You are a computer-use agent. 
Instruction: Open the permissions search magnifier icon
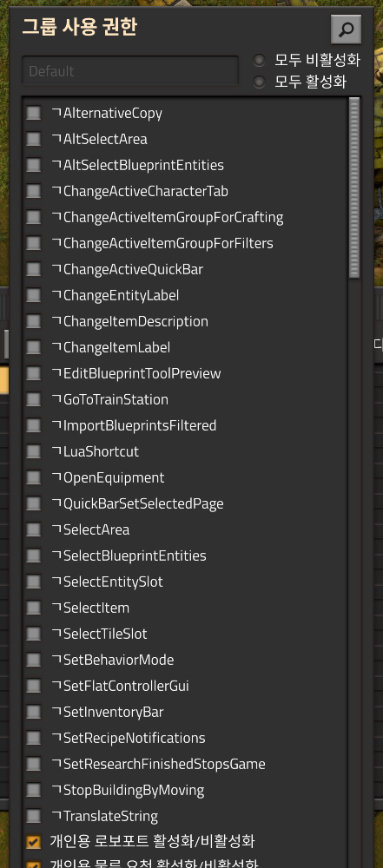pyautogui.click(x=346, y=30)
